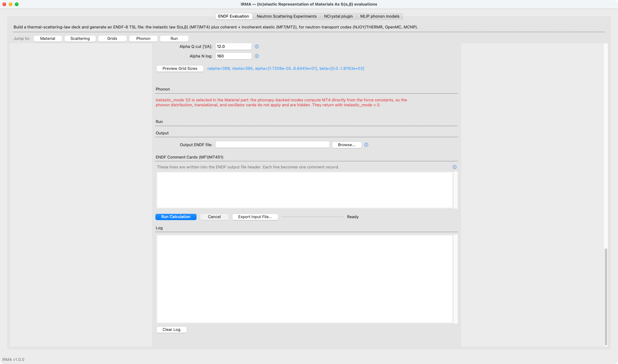Click IRMA v1.0.0 version label
The height and width of the screenshot is (364, 618).
pyautogui.click(x=13, y=360)
